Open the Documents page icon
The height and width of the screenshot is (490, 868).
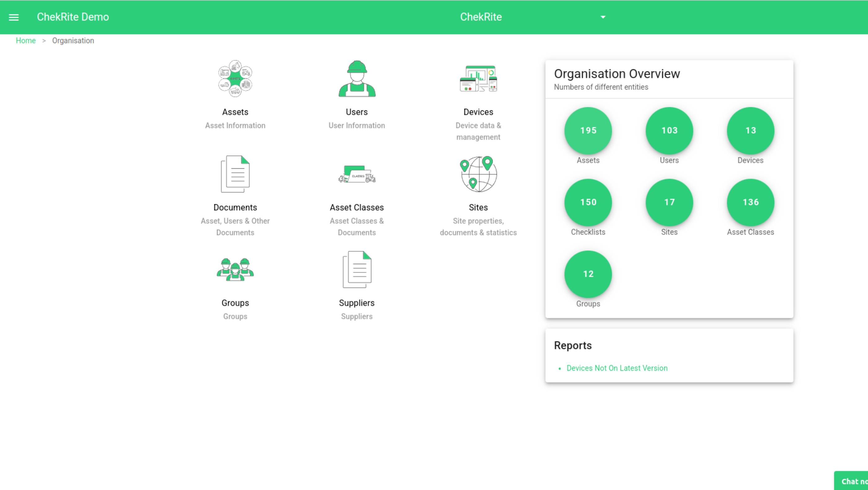point(235,174)
